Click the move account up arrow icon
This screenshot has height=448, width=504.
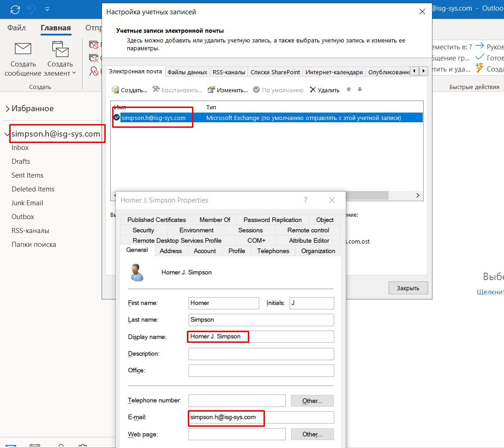348,90
